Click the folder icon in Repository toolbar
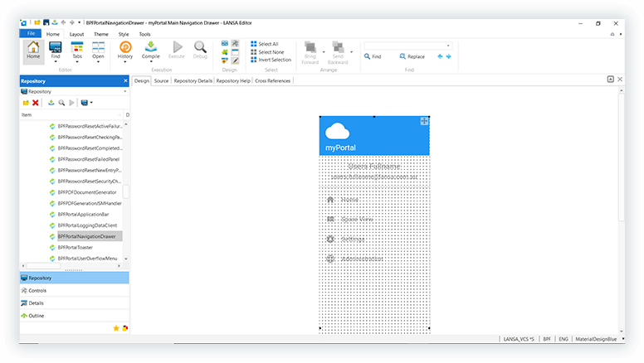This screenshot has height=363, width=644. click(26, 103)
